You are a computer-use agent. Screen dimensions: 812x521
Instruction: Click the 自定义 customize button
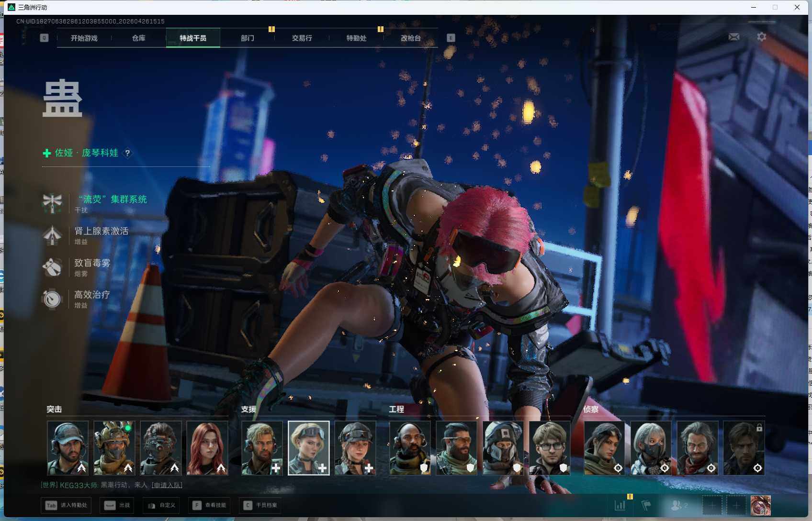click(161, 505)
